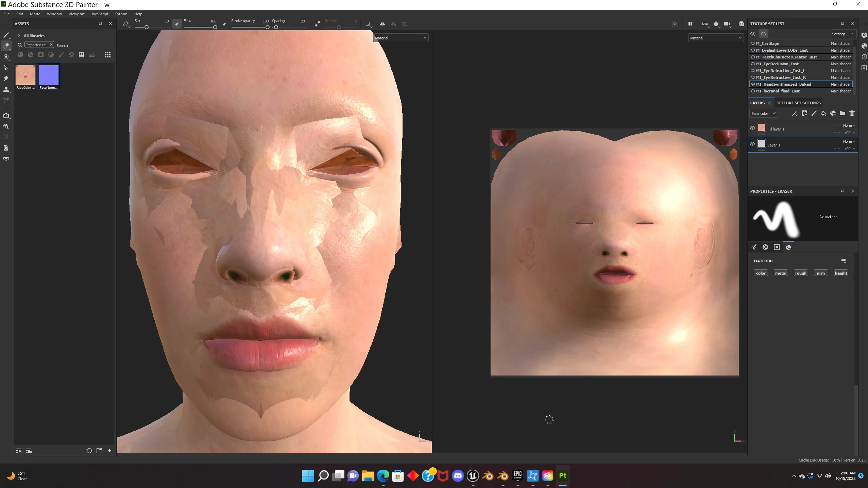Click the height material channel button

[x=840, y=273]
